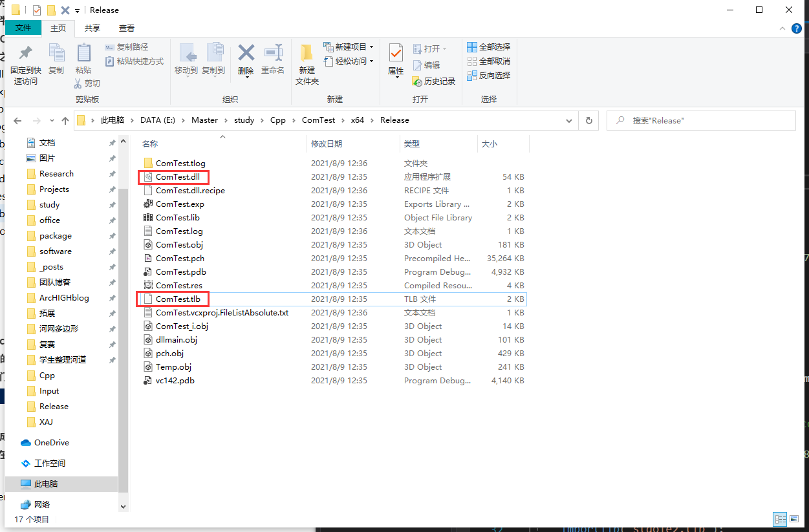
Task: Click Invert selection (反向选择)
Action: click(489, 76)
